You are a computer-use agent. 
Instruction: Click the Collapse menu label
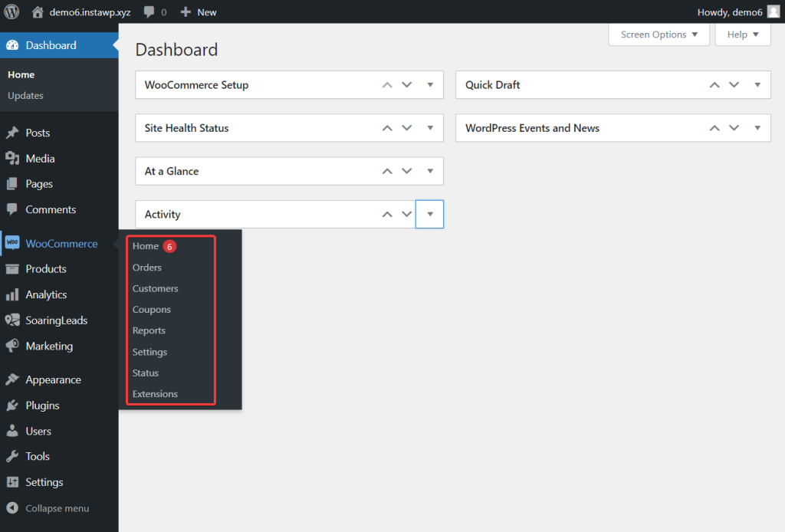(x=57, y=508)
